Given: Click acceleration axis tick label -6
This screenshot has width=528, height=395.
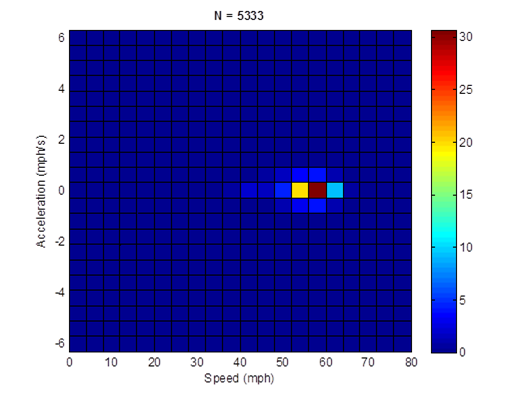Looking at the screenshot, I should [60, 343].
